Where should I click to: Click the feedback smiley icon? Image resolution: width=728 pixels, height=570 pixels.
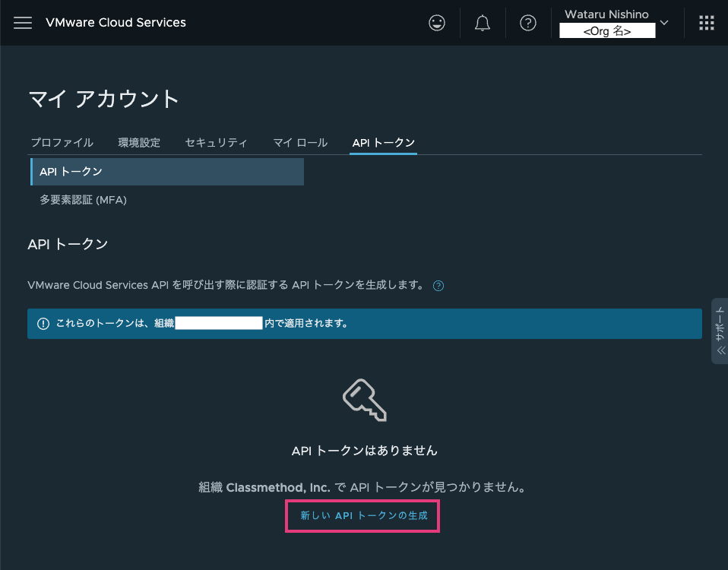click(437, 22)
